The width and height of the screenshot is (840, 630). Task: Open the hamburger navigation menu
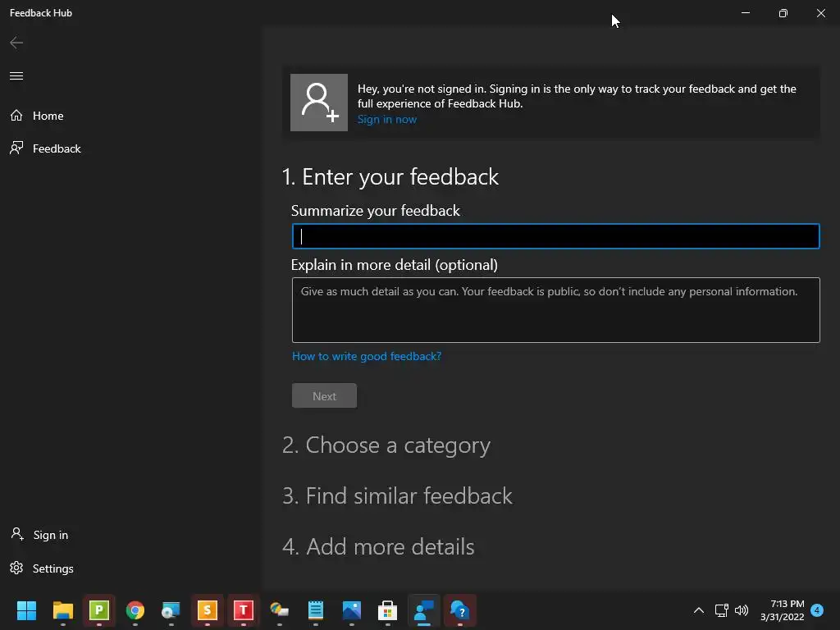[x=16, y=75]
